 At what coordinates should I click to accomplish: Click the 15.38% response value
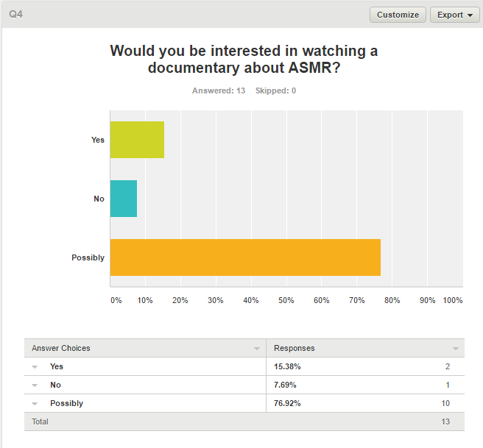coord(287,366)
